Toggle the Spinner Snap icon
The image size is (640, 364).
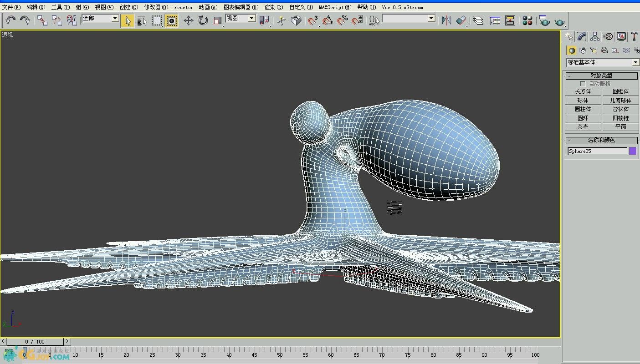[357, 20]
